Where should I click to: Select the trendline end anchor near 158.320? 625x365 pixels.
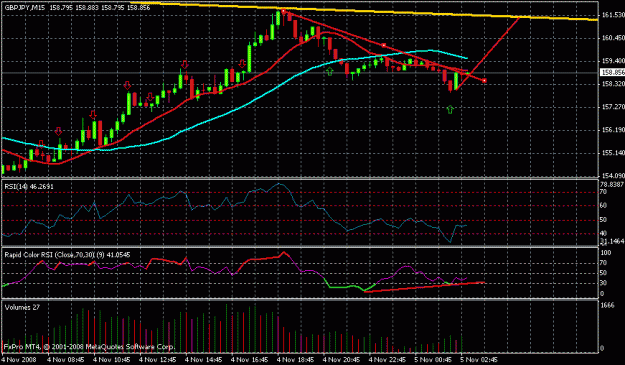tap(484, 80)
